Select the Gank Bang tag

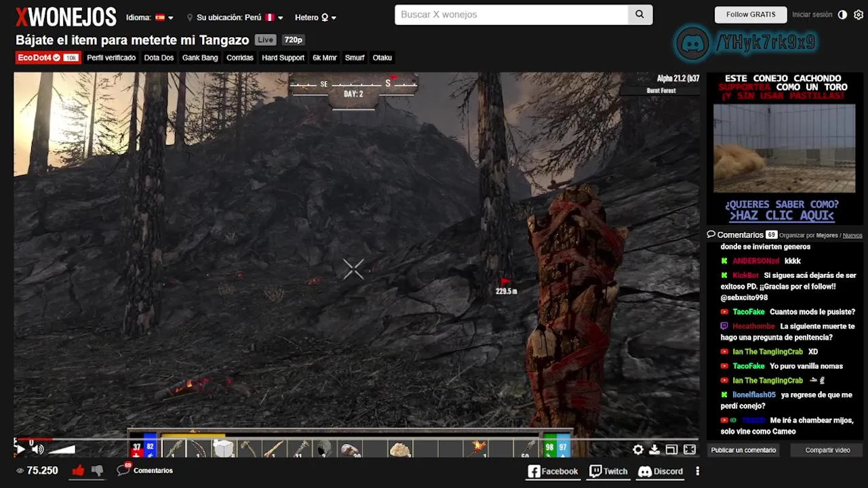[x=200, y=58]
